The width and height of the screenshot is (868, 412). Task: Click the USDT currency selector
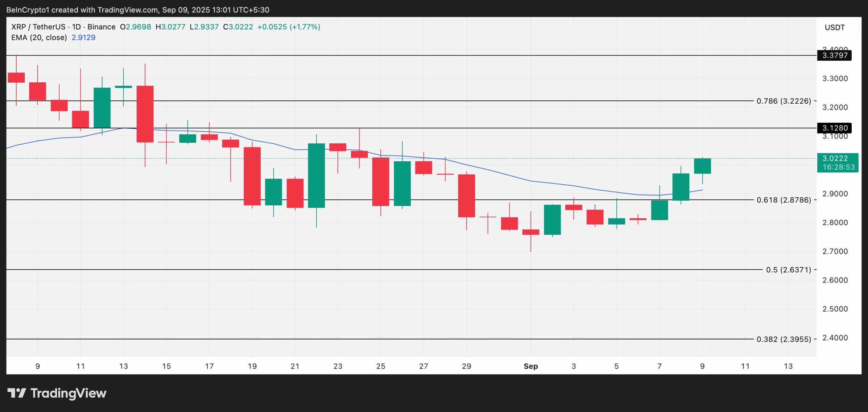(834, 27)
